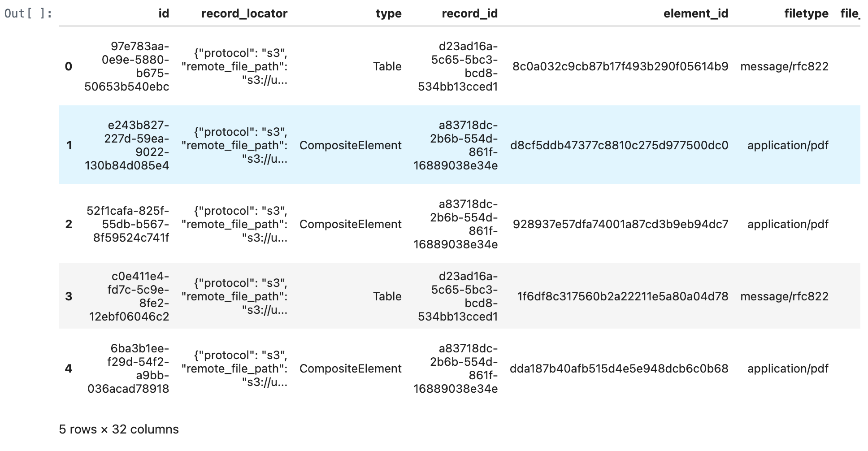Click the 'type' column header
Image resolution: width=868 pixels, height=451 pixels.
[388, 13]
